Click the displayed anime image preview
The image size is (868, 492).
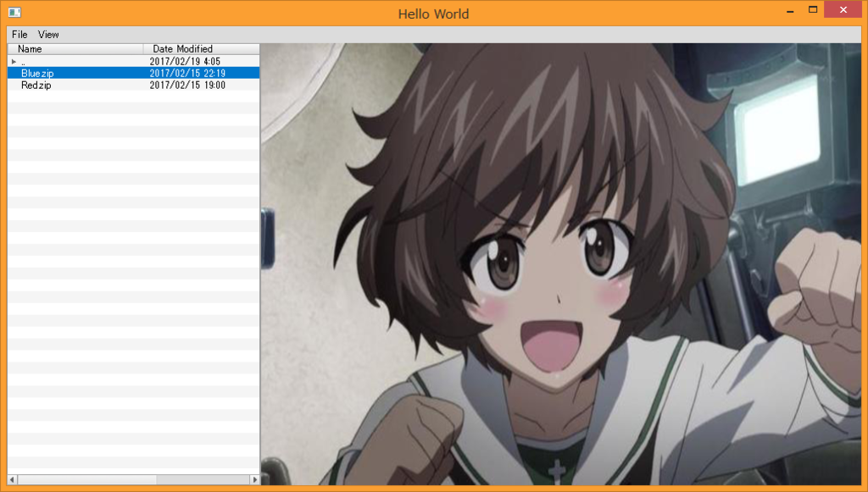point(561,264)
